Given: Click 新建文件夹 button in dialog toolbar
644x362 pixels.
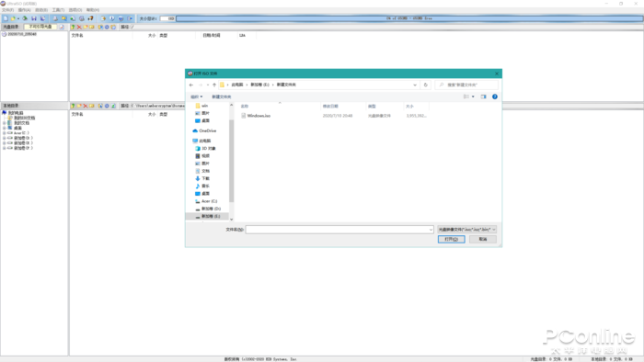Looking at the screenshot, I should [222, 96].
